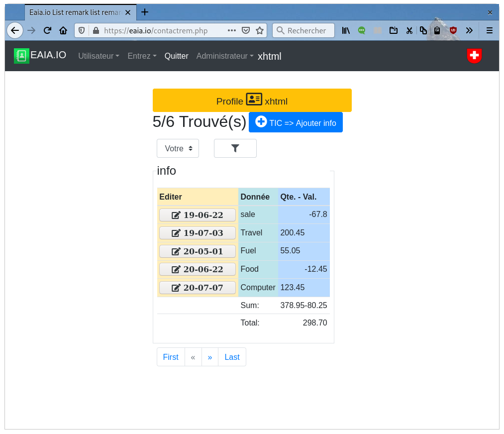Viewport: 504px width, 434px height.
Task: Click the funnel filter icon button
Action: click(x=235, y=148)
